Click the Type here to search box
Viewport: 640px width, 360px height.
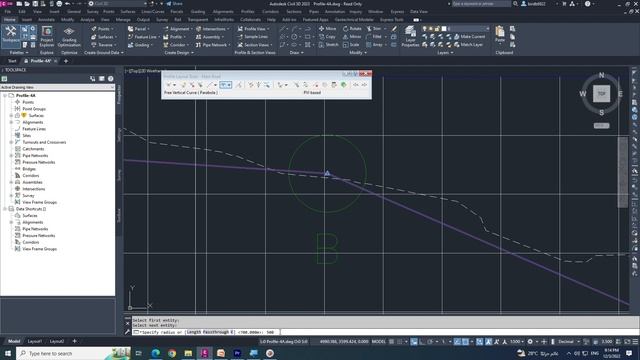point(73,353)
